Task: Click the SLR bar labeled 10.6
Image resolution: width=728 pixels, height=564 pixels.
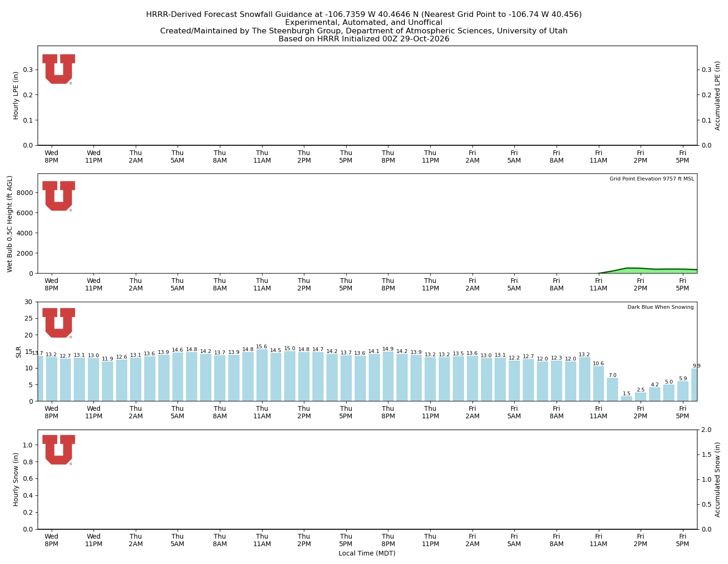Action: coord(598,384)
